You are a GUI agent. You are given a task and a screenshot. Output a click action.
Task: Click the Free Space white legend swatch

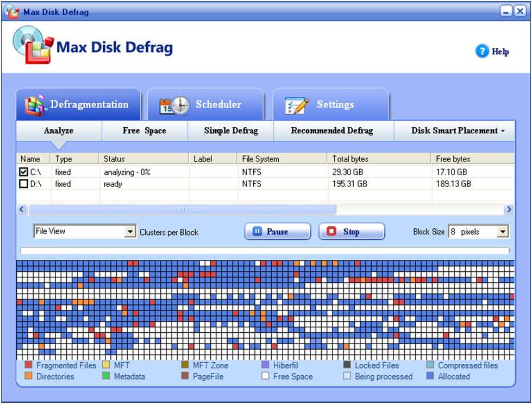pos(265,376)
